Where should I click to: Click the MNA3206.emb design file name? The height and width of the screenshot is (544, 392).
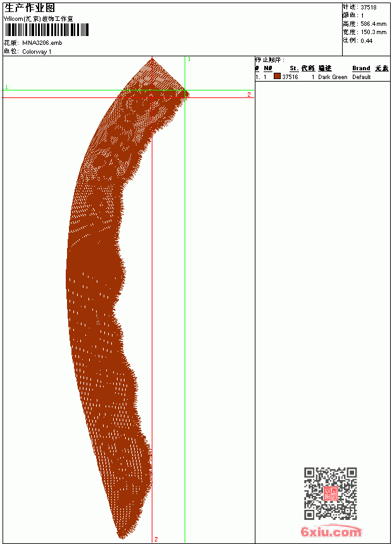point(42,43)
